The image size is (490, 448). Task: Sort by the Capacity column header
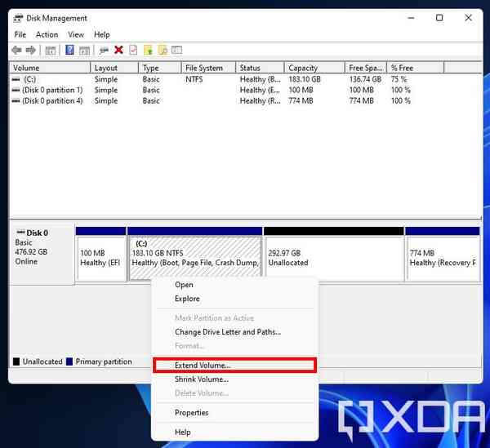pyautogui.click(x=314, y=68)
